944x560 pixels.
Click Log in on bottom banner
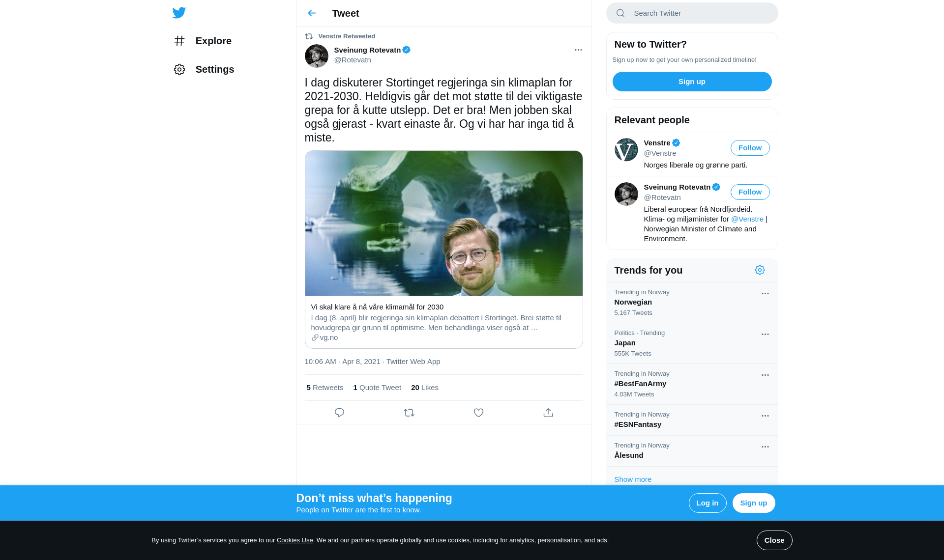pos(708,503)
